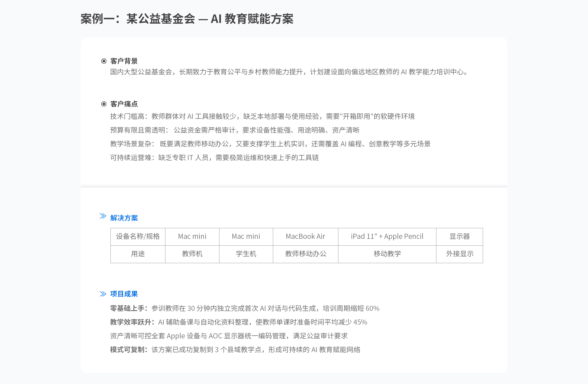Click the result line starting 教学效率跃升
The height and width of the screenshot is (384, 588).
239,322
